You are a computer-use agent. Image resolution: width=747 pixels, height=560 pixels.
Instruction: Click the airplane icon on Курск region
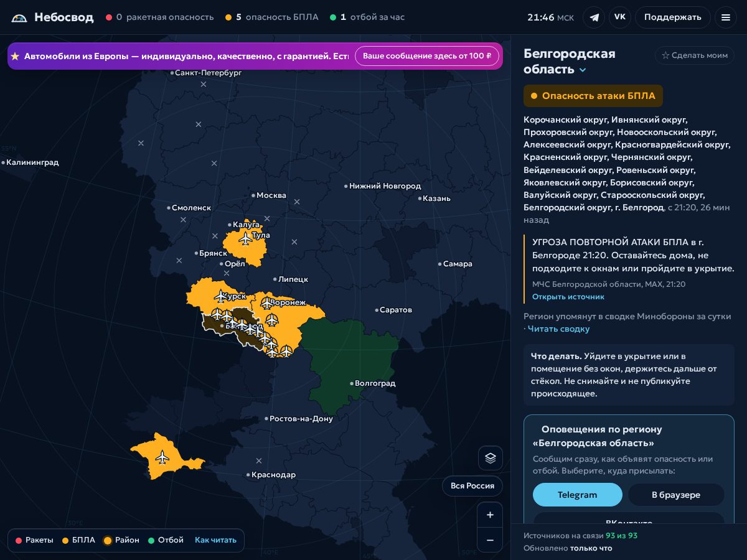point(220,296)
